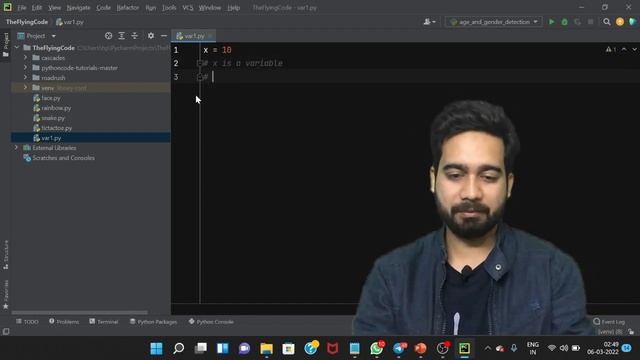Open the Edit menu
Image resolution: width=640 pixels, height=360 pixels.
tap(37, 8)
